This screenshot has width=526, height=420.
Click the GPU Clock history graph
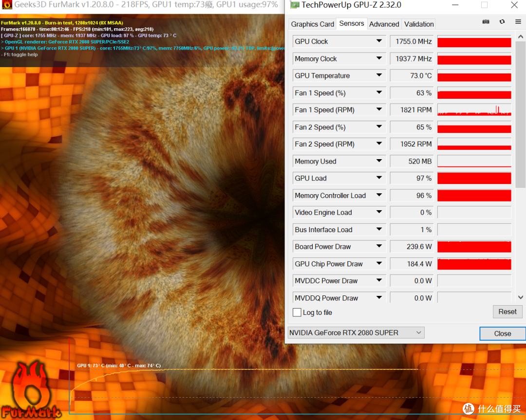pyautogui.click(x=474, y=41)
